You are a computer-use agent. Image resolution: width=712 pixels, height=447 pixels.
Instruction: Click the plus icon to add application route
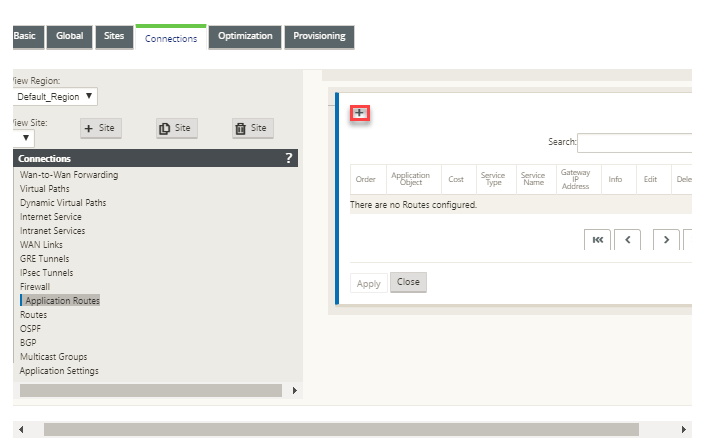[x=360, y=113]
